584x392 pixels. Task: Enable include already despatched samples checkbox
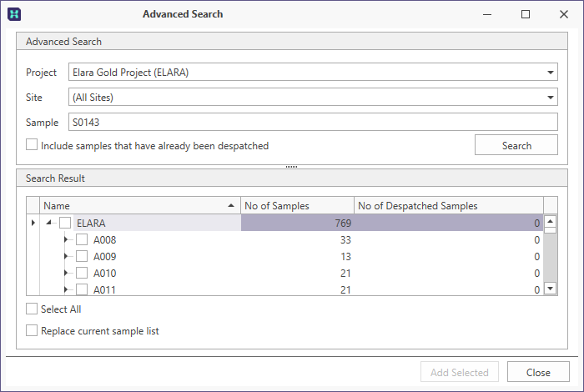pyautogui.click(x=32, y=145)
